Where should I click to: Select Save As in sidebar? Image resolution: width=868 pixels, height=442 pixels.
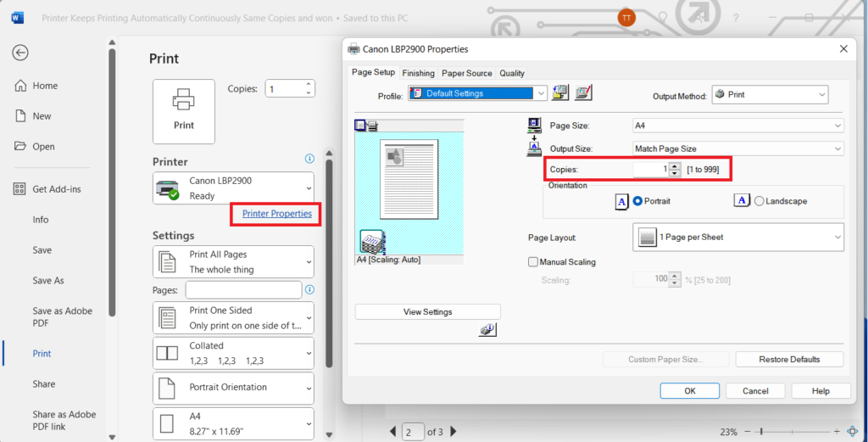tap(48, 281)
